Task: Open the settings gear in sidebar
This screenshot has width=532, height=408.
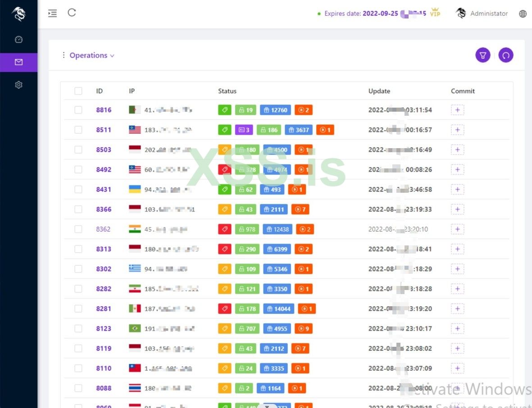Action: [18, 85]
